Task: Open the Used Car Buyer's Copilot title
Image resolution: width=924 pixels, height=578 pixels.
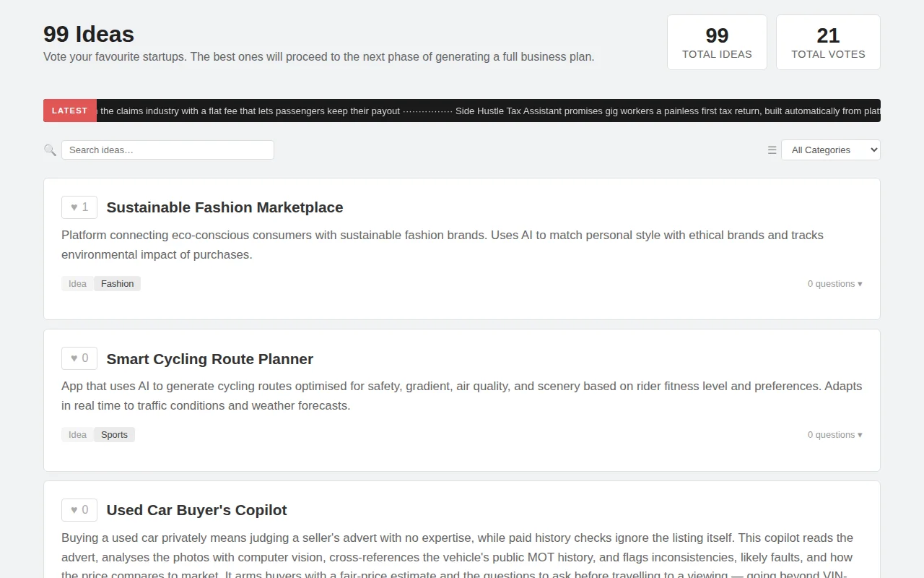Action: [x=196, y=510]
